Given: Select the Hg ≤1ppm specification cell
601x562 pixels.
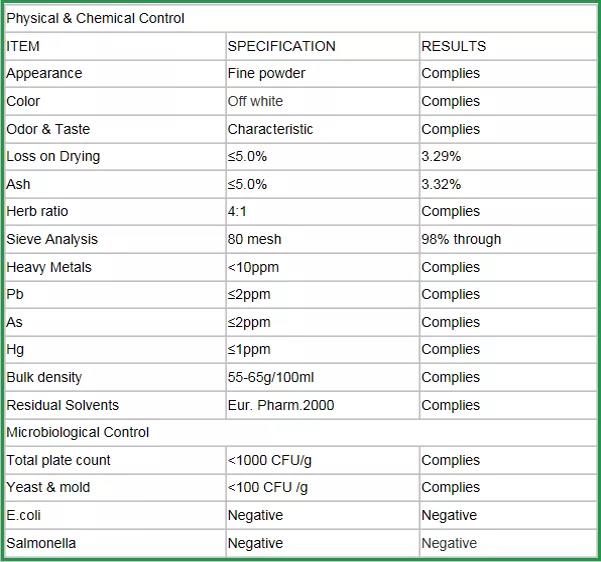Looking at the screenshot, I should point(249,349).
